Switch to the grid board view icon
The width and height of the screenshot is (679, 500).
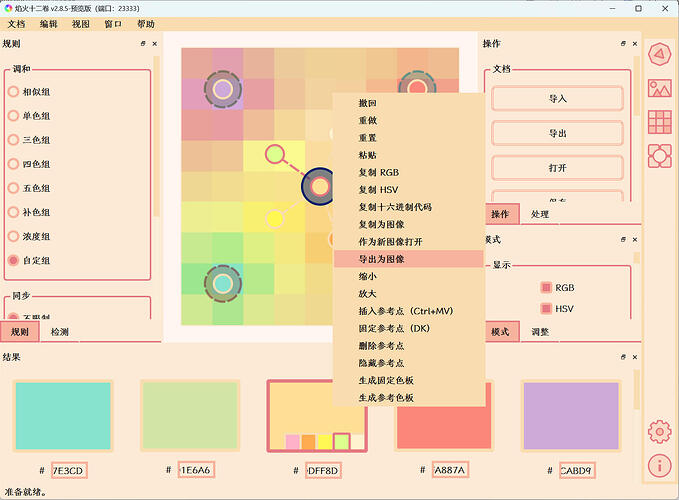(659, 122)
